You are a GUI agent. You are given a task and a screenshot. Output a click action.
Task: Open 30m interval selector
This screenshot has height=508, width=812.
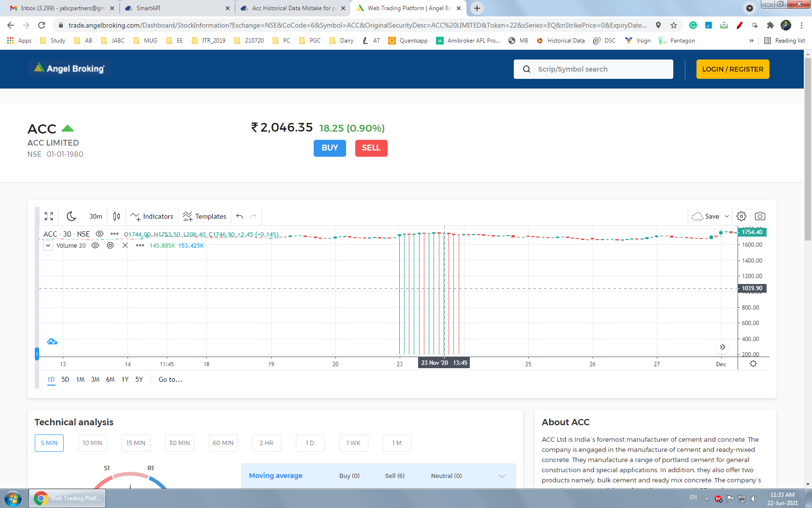pos(96,216)
